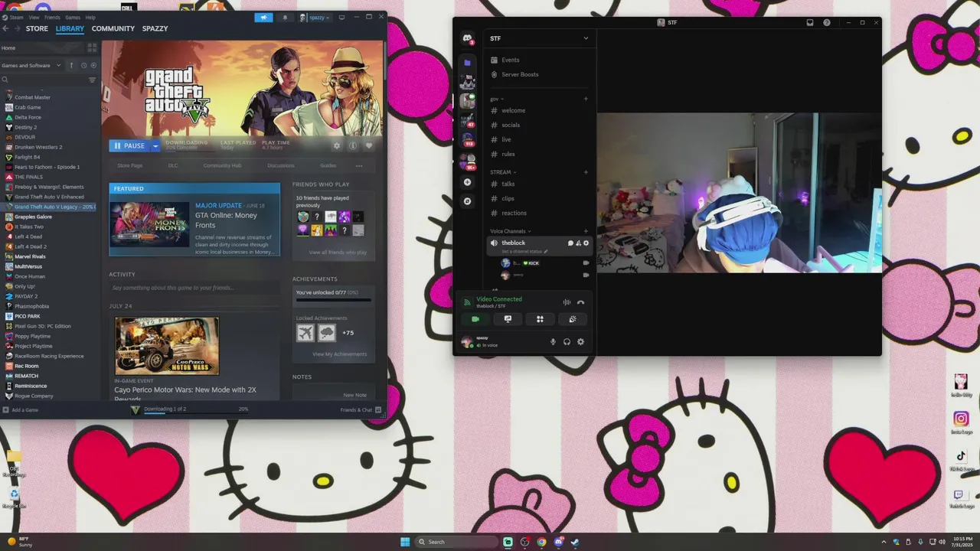The image size is (980, 551).
Task: Open more links ellipsis beside Guides
Action: click(x=359, y=165)
